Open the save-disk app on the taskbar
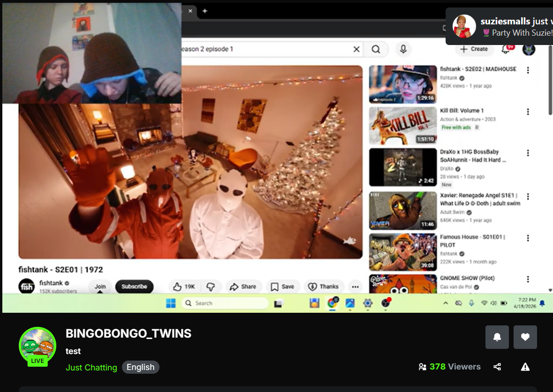 point(314,303)
